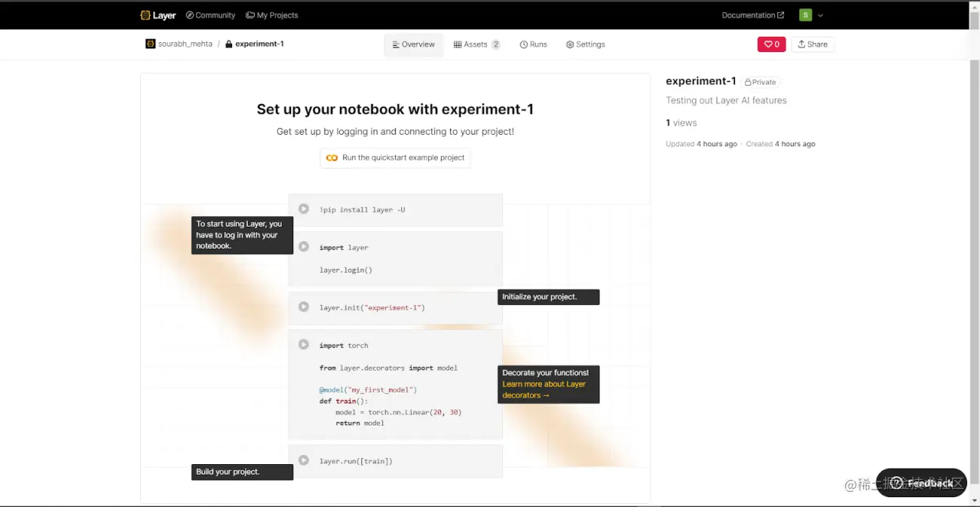This screenshot has height=507, width=980.
Task: Click the "Updated 4 hours ago" text
Action: 701,144
